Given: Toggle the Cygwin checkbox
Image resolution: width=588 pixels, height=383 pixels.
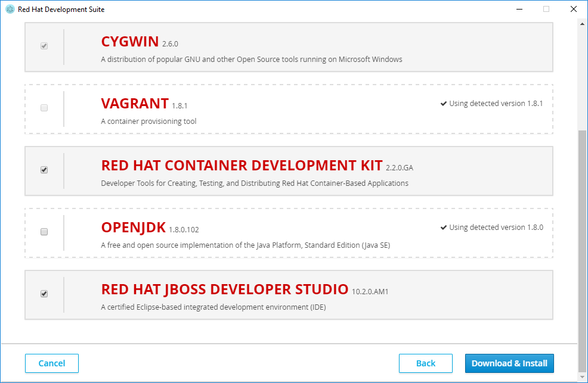Looking at the screenshot, I should tap(44, 46).
